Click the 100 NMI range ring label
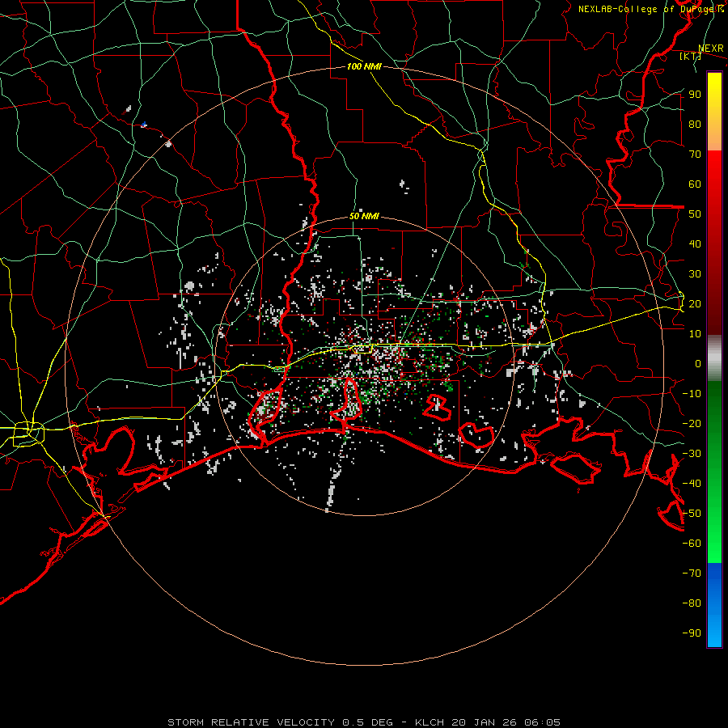Screen dimensions: 728x728 click(364, 66)
